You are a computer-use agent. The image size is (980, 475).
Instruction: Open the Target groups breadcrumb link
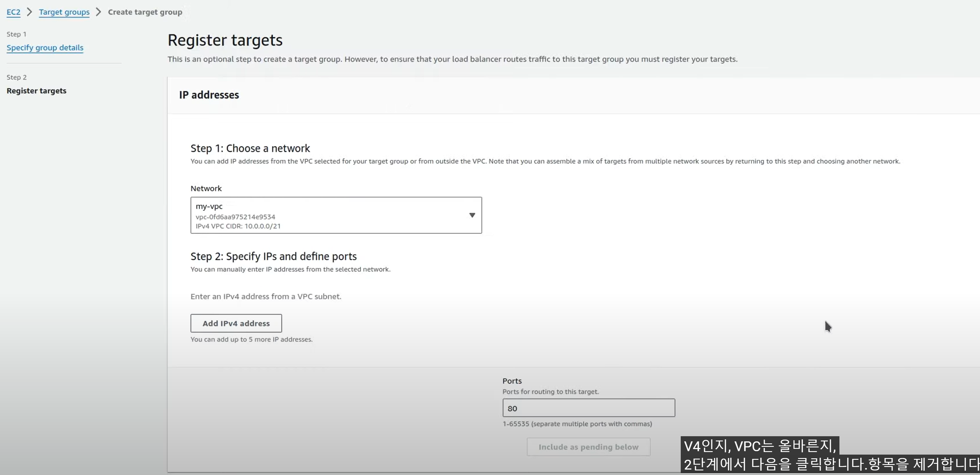(x=64, y=12)
